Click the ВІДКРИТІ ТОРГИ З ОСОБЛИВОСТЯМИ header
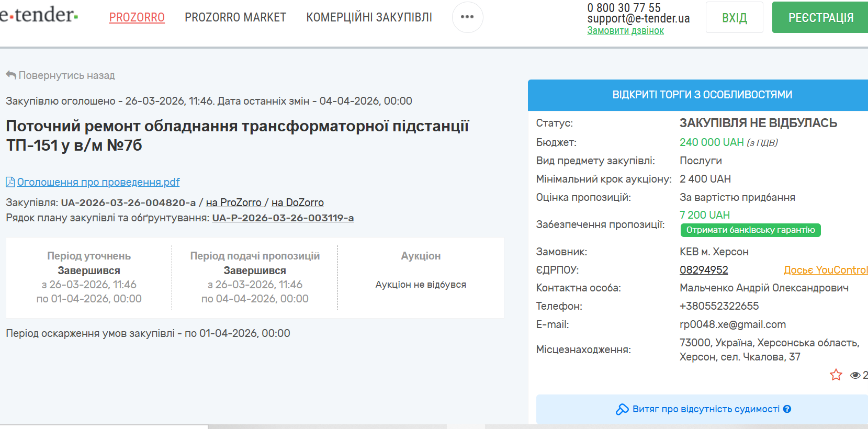The width and height of the screenshot is (868, 429). tap(702, 95)
